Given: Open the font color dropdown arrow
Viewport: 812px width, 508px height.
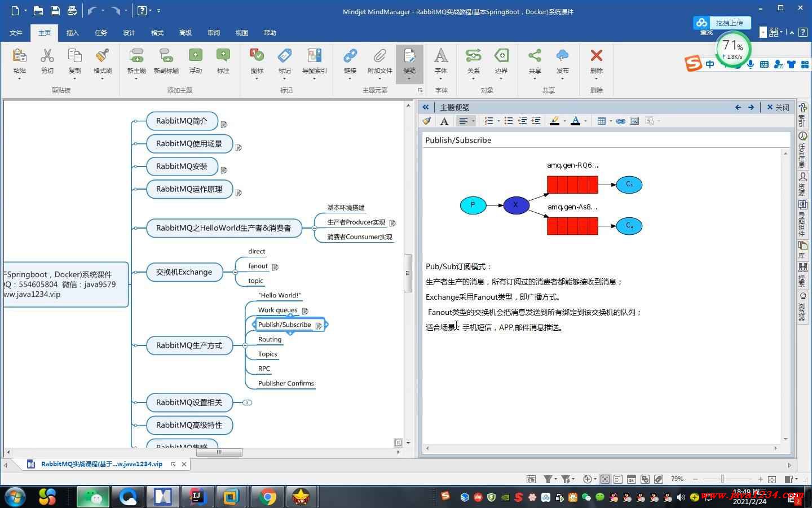Looking at the screenshot, I should click(585, 121).
